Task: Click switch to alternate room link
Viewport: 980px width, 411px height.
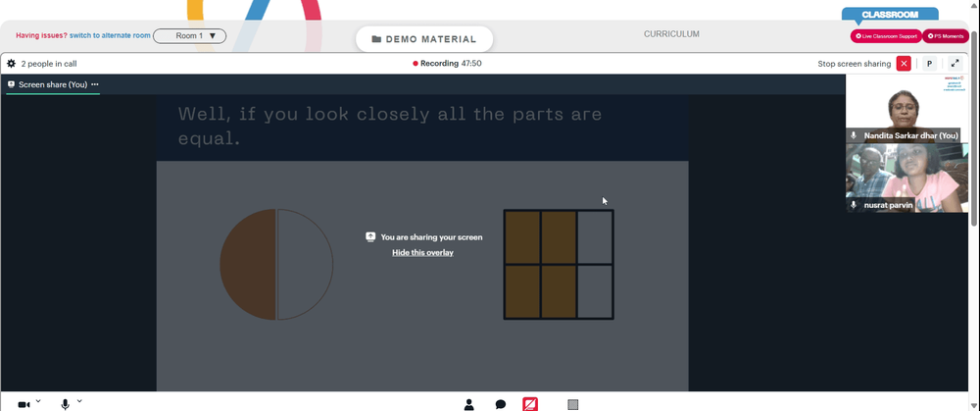Action: 110,35
